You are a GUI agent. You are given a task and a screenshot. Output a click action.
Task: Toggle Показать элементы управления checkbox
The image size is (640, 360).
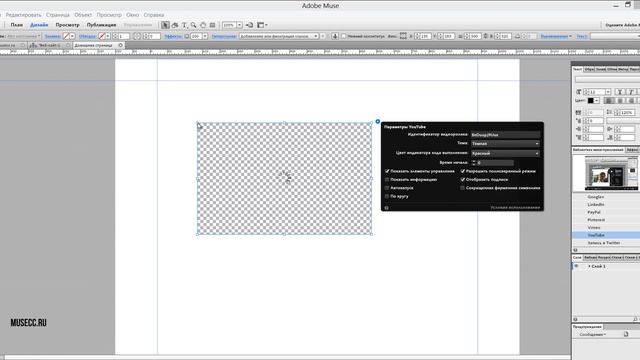(x=387, y=171)
